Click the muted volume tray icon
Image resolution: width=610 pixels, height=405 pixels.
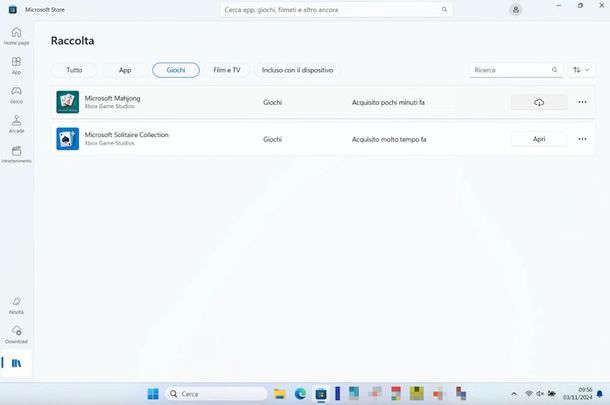540,394
